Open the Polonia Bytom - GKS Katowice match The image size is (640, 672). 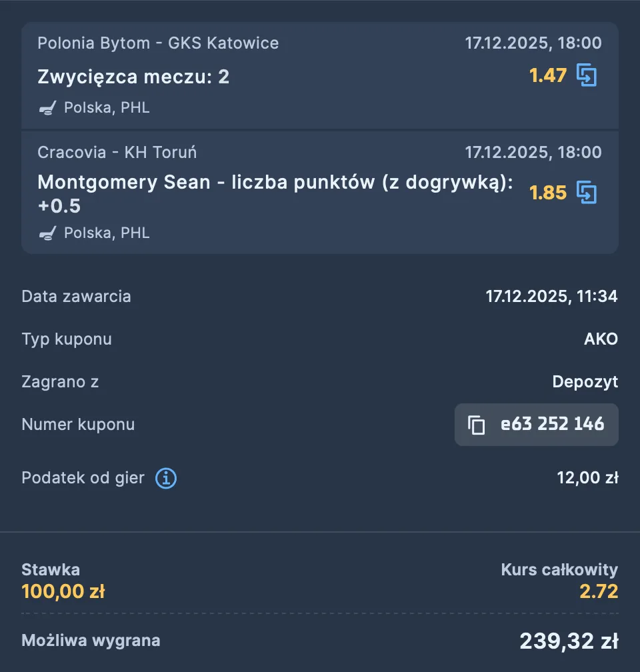[158, 43]
